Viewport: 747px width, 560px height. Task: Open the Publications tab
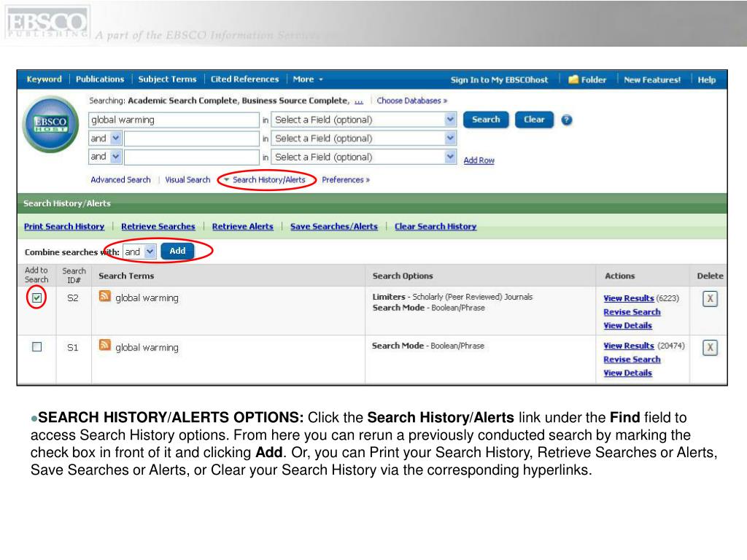100,79
